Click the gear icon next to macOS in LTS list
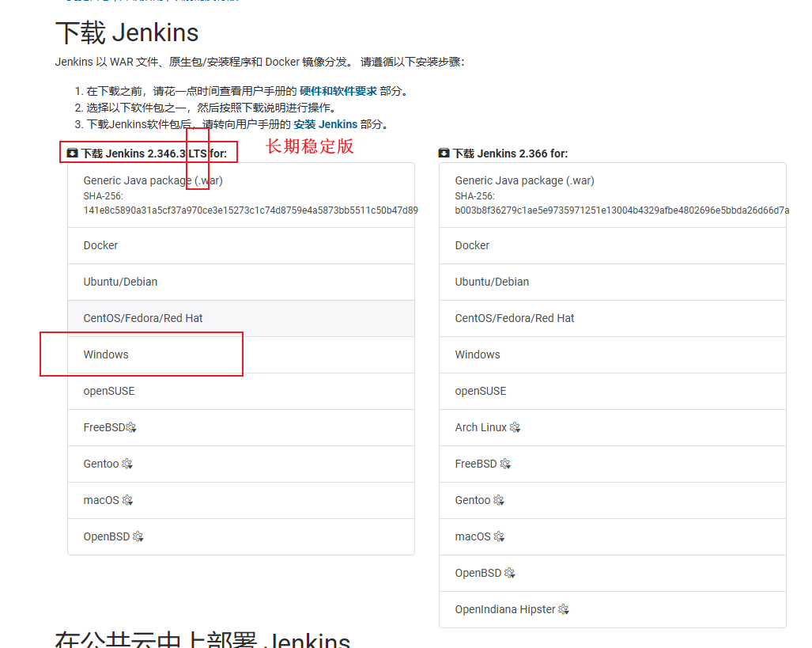The image size is (812, 648). click(128, 500)
